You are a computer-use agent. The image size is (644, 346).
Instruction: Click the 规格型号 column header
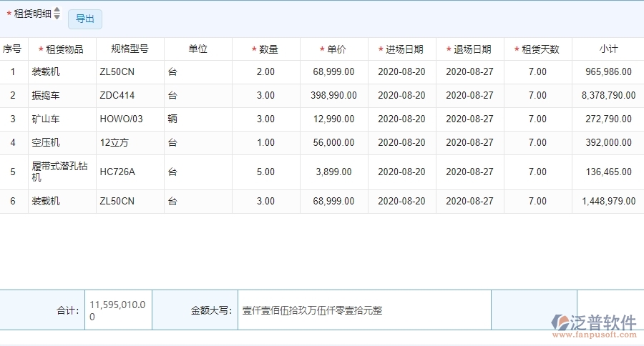130,49
